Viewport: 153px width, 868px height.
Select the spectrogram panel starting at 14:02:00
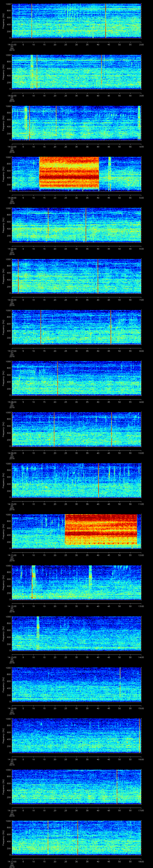(77, 72)
